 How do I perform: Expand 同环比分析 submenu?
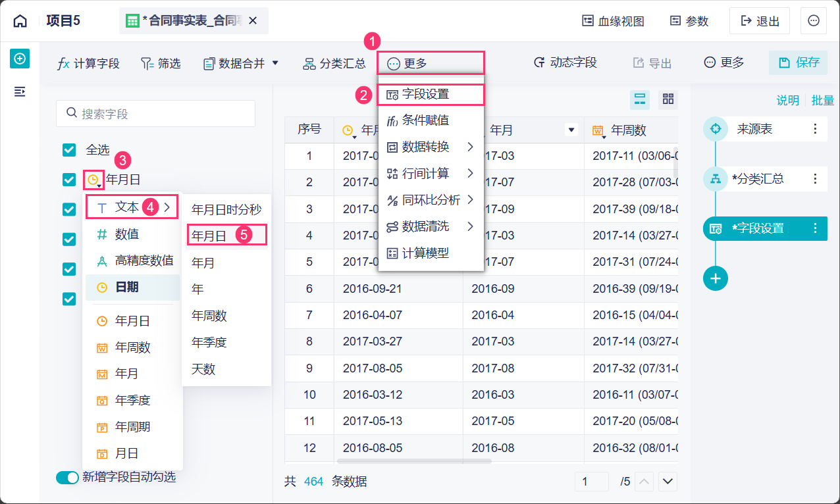(x=431, y=200)
